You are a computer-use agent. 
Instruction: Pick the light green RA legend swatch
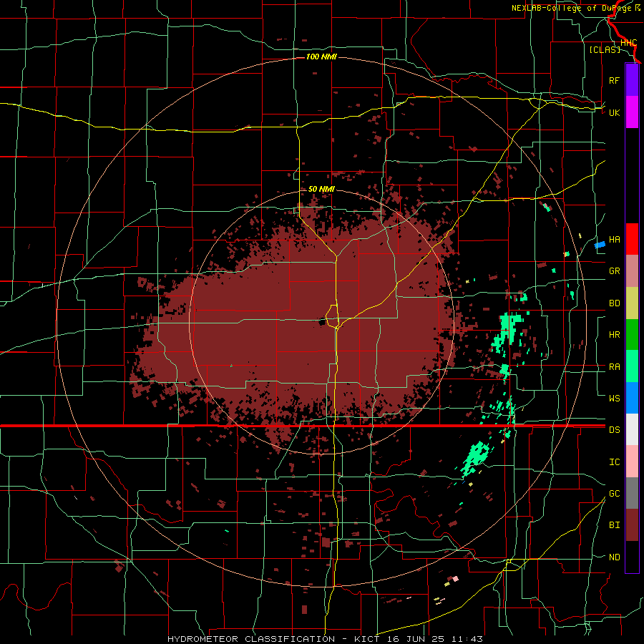click(x=632, y=366)
